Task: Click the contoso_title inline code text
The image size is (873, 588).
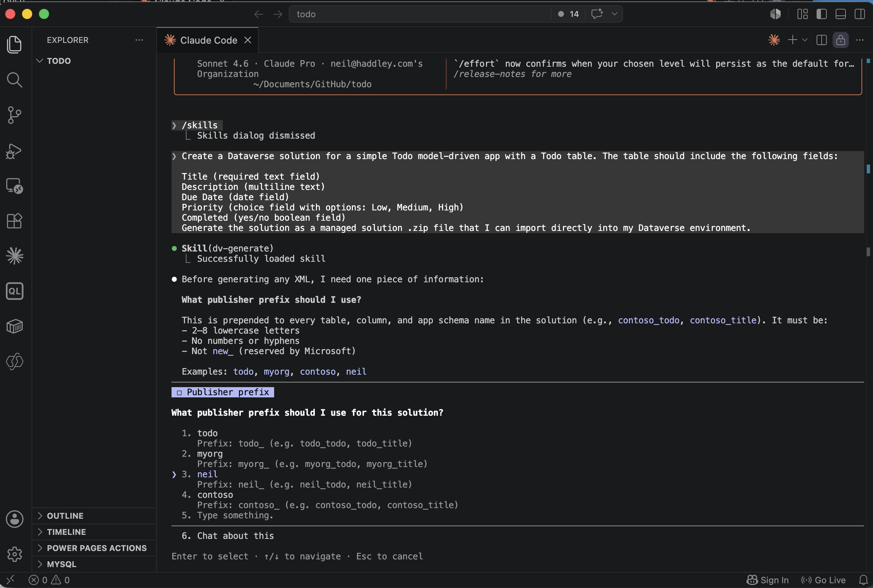Action: point(723,320)
